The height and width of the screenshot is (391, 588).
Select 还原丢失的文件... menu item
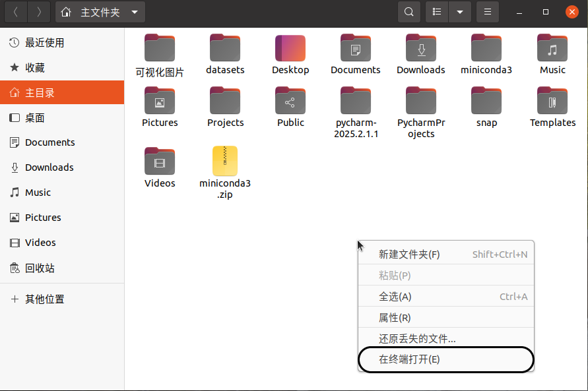446,338
